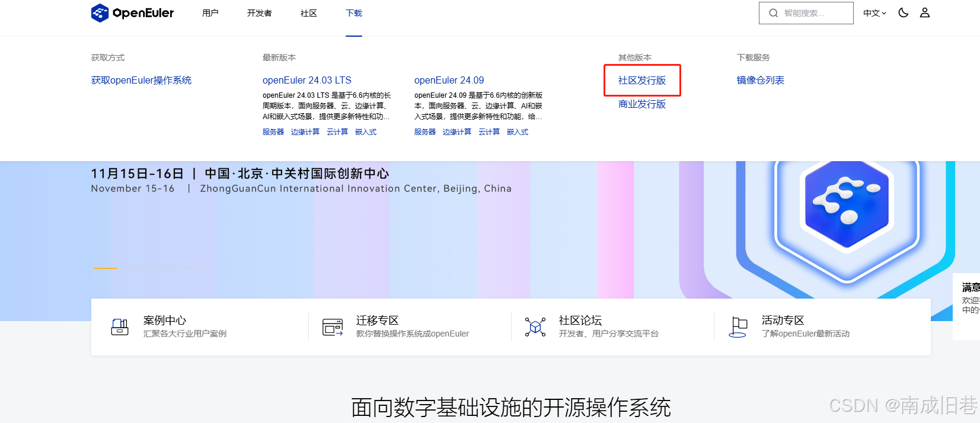The height and width of the screenshot is (423, 980).
Task: Click the 商业发行版 link
Action: tap(642, 104)
